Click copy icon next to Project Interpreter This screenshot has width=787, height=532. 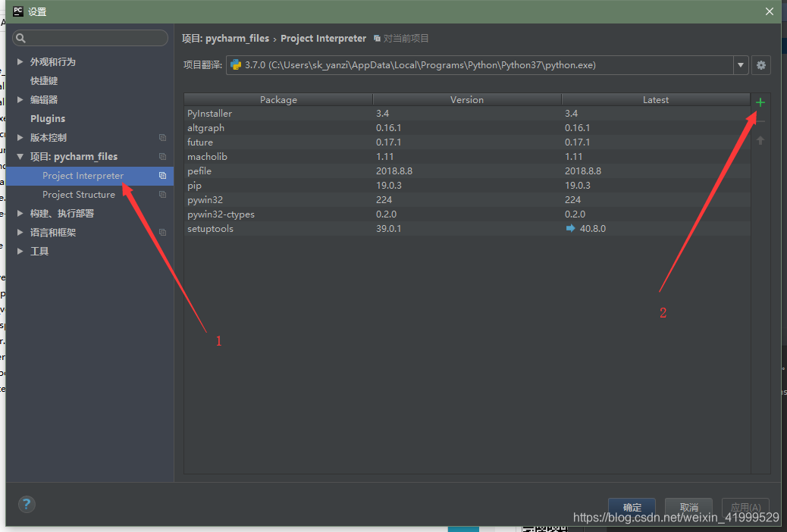[x=162, y=176]
